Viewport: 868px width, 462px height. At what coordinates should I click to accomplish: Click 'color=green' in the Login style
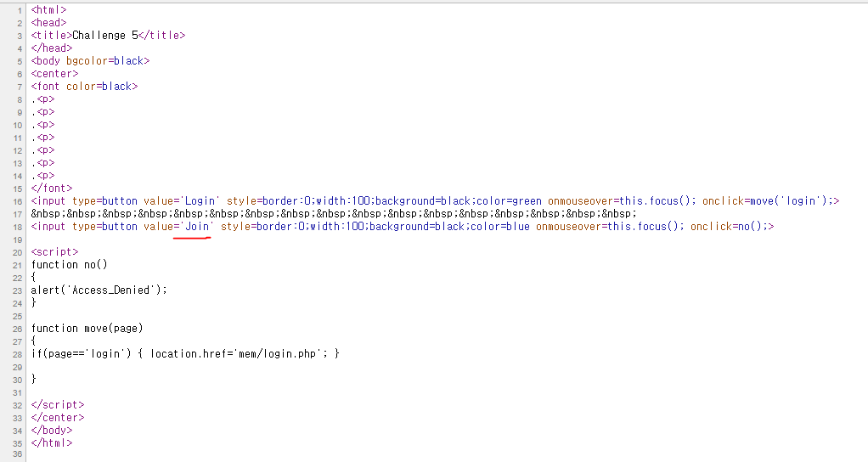(509, 200)
